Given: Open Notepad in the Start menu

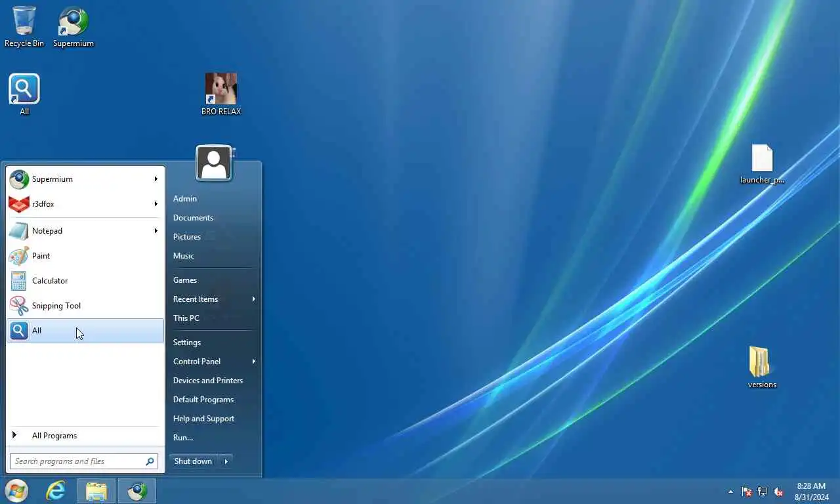Looking at the screenshot, I should point(85,231).
